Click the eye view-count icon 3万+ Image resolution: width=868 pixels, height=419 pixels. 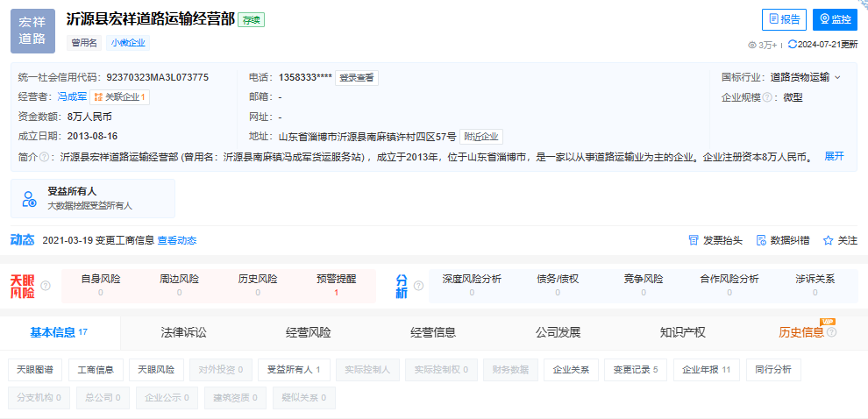click(x=751, y=45)
